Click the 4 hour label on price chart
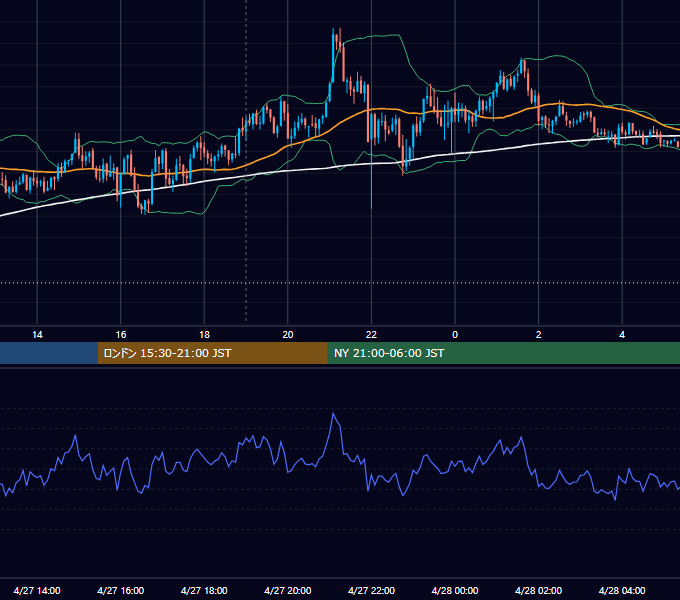The width and height of the screenshot is (680, 600). [622, 335]
